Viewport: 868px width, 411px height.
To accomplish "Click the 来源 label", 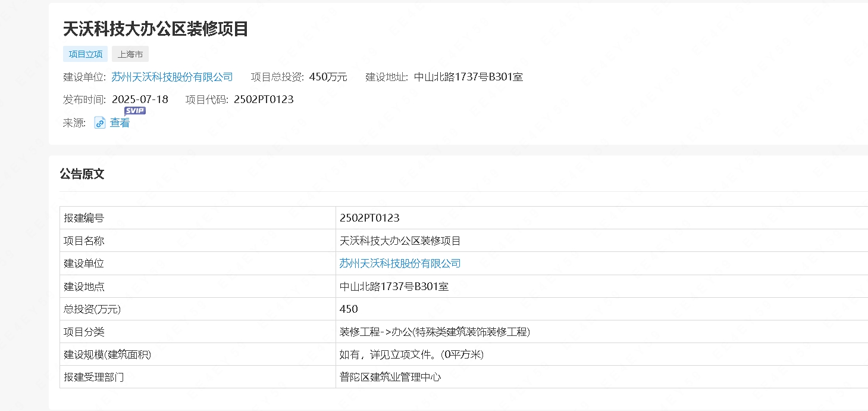I will [74, 123].
